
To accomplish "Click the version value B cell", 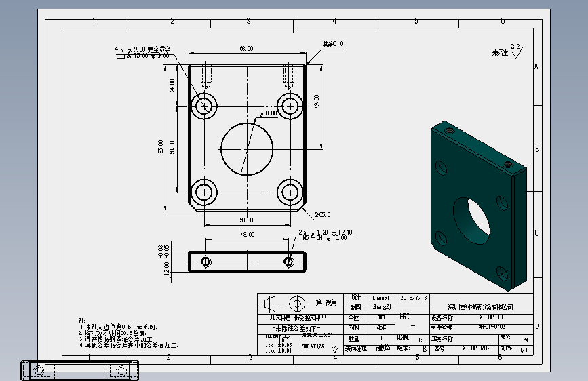I will (x=425, y=348).
